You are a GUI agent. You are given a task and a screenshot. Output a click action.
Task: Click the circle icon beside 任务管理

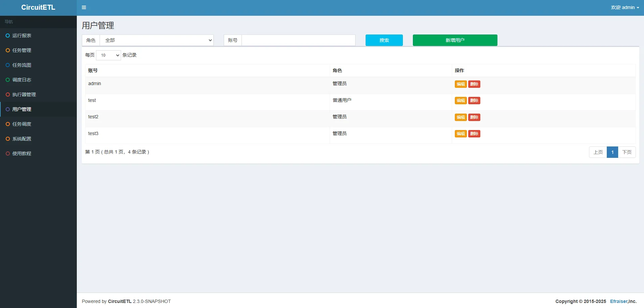pos(8,50)
